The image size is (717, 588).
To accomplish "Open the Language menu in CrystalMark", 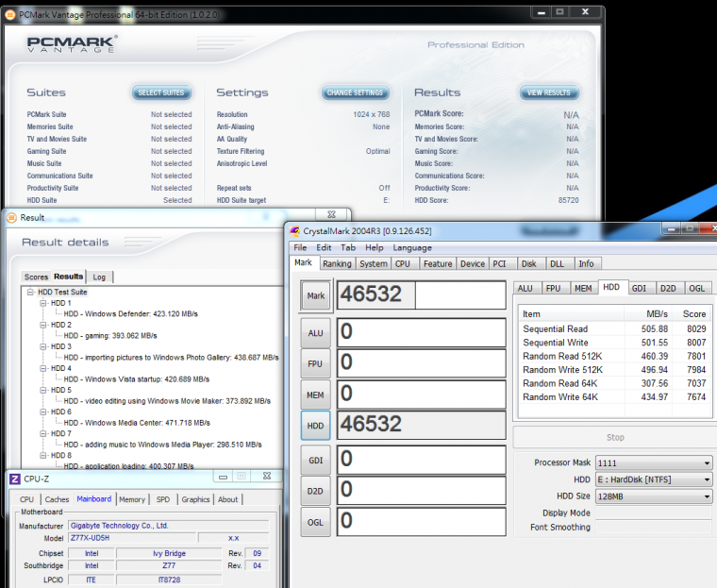I will point(412,247).
